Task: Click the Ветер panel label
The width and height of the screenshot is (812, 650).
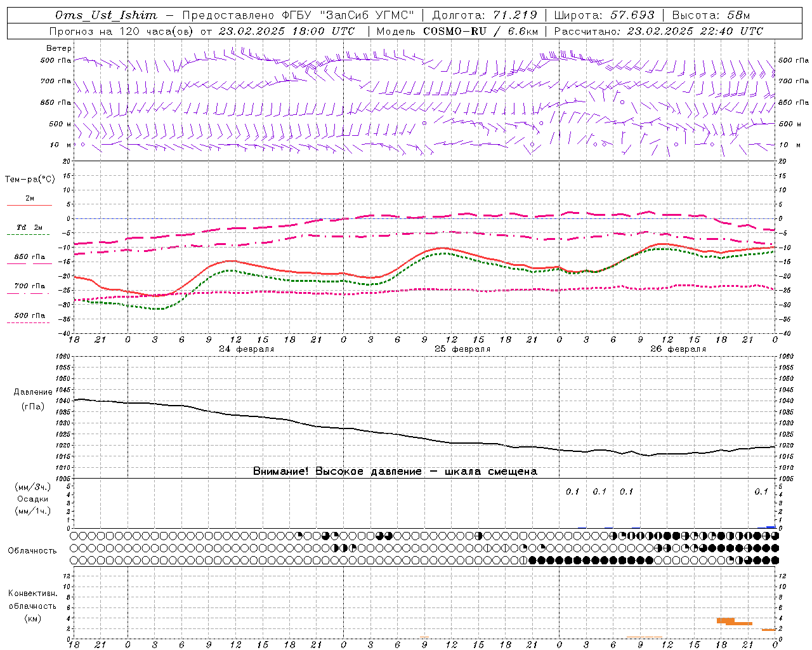Action: tap(59, 48)
